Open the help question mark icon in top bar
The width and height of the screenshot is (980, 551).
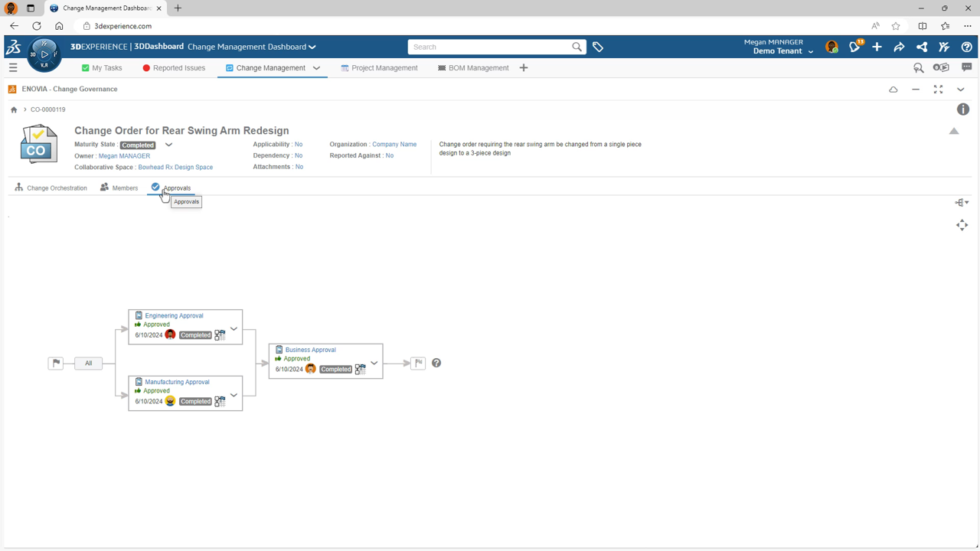coord(967,47)
